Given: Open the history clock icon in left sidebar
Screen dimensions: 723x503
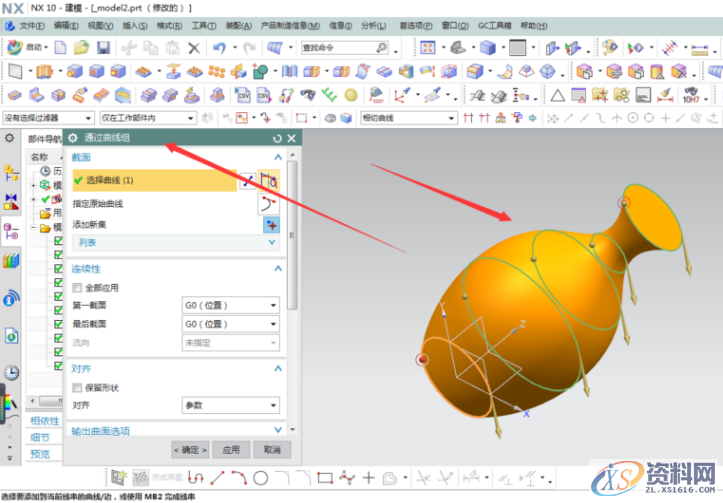Looking at the screenshot, I should (11, 372).
